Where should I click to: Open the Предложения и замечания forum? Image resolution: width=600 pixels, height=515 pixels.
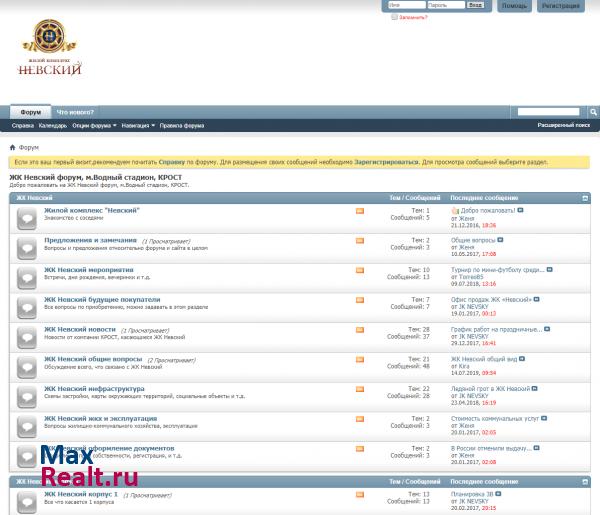tap(90, 240)
